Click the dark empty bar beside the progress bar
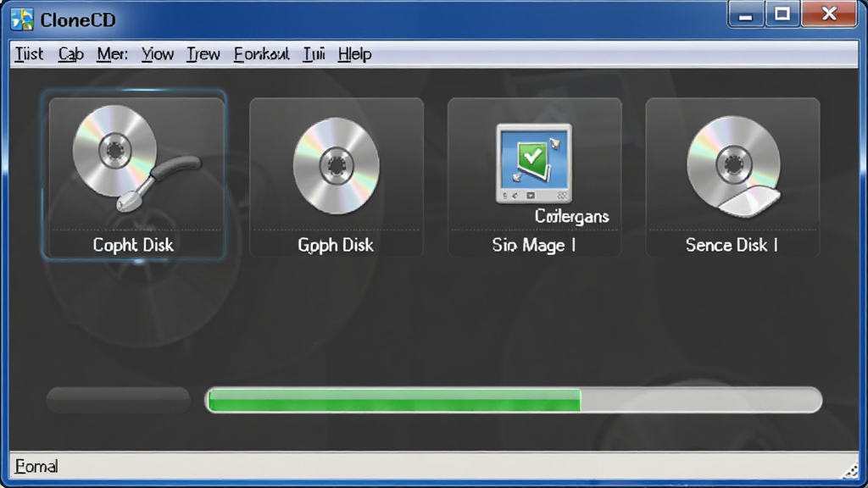This screenshot has height=488, width=868. [x=119, y=400]
